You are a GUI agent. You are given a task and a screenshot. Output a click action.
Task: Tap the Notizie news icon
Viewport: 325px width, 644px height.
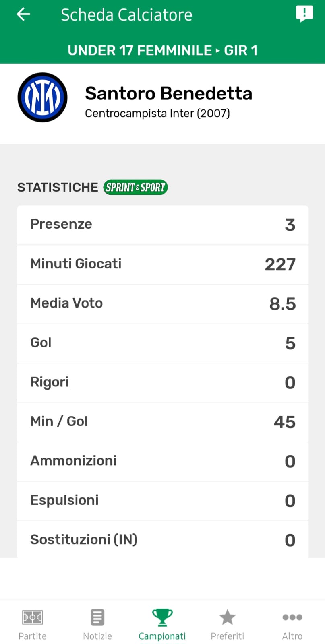[97, 617]
